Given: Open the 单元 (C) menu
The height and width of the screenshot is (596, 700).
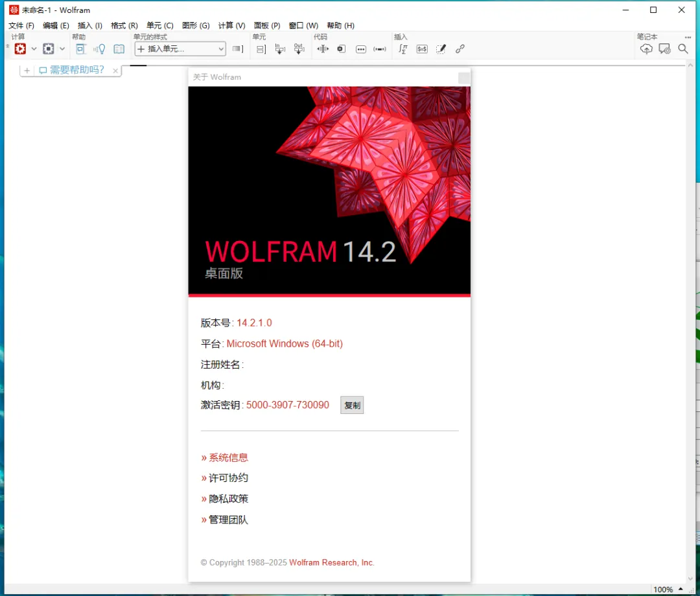Looking at the screenshot, I should [x=160, y=25].
